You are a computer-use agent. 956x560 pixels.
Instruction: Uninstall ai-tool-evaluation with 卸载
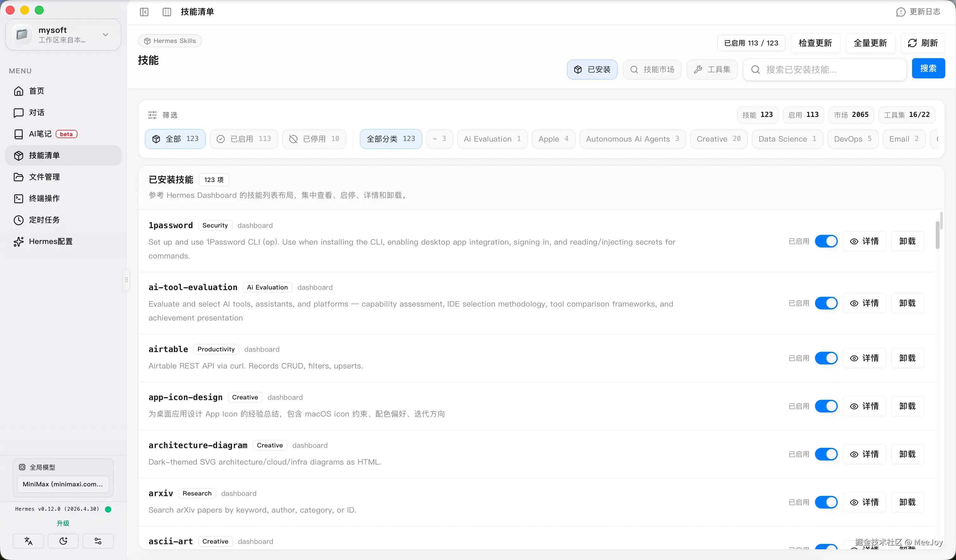tap(907, 303)
